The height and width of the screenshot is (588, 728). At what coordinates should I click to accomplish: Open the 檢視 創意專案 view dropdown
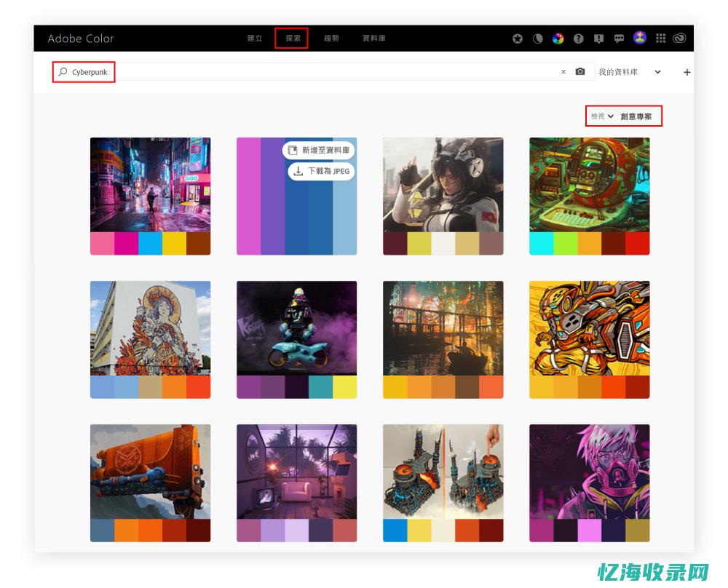click(x=624, y=116)
